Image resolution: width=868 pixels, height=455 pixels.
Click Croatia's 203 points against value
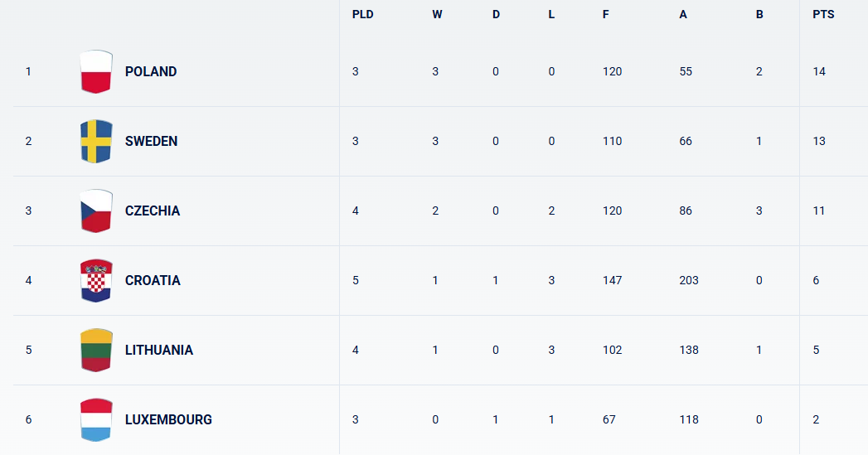click(x=689, y=281)
